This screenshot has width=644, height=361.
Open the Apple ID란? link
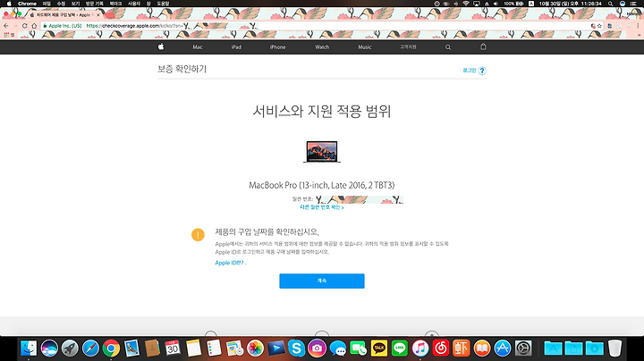point(229,263)
